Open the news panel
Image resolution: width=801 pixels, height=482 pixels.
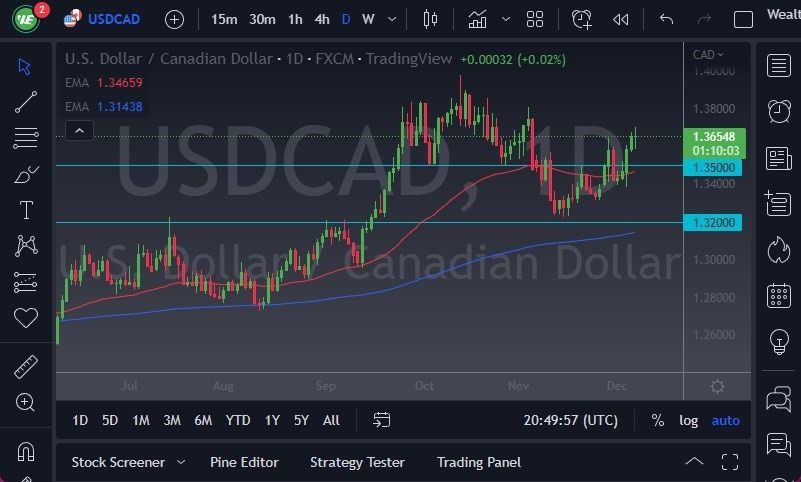[x=779, y=158]
